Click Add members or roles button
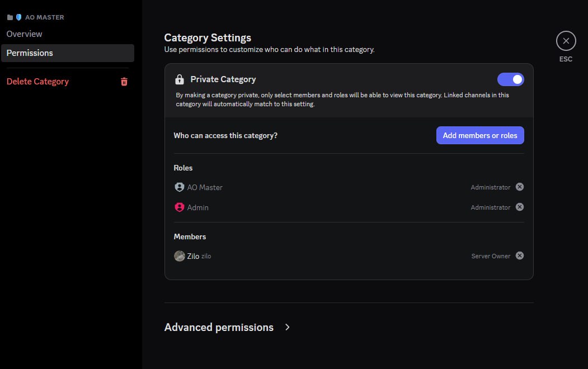Image resolution: width=588 pixels, height=369 pixels. (x=480, y=135)
